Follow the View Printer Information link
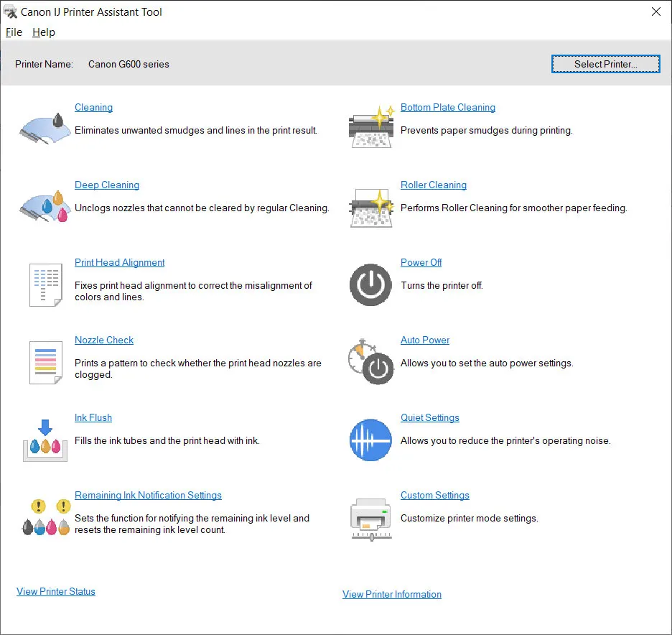This screenshot has height=635, width=672. coord(392,594)
